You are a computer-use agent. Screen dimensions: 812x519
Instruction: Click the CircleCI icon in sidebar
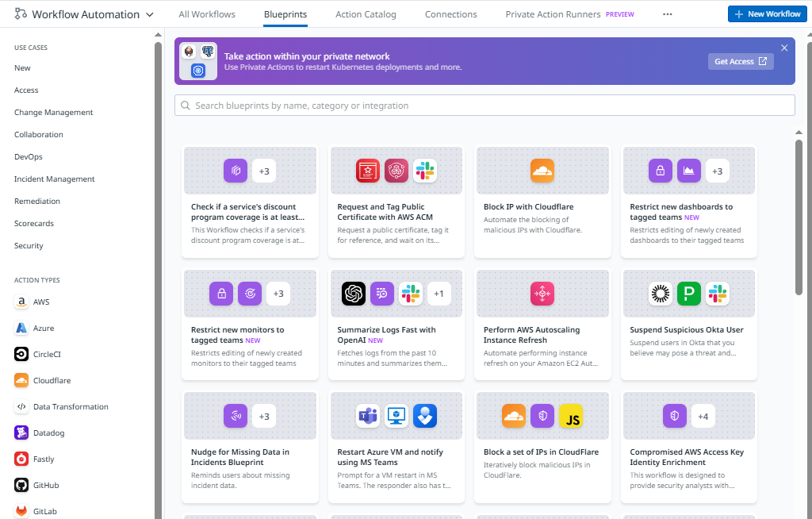(21, 354)
